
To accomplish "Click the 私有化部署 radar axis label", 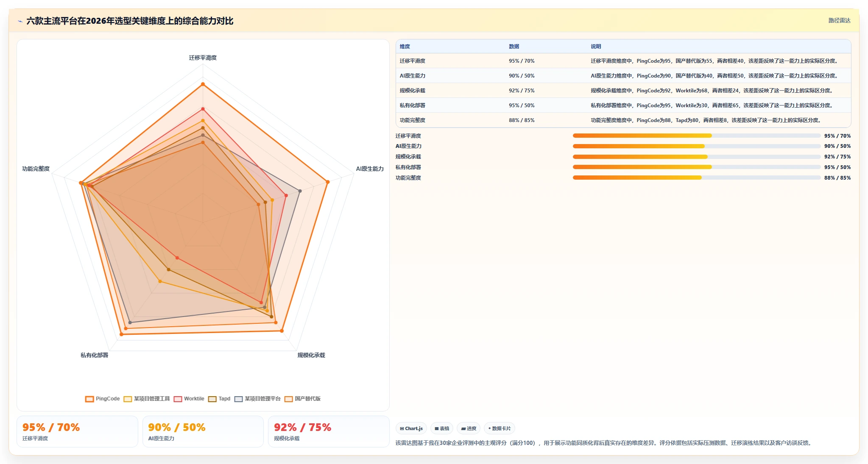I will pyautogui.click(x=94, y=355).
